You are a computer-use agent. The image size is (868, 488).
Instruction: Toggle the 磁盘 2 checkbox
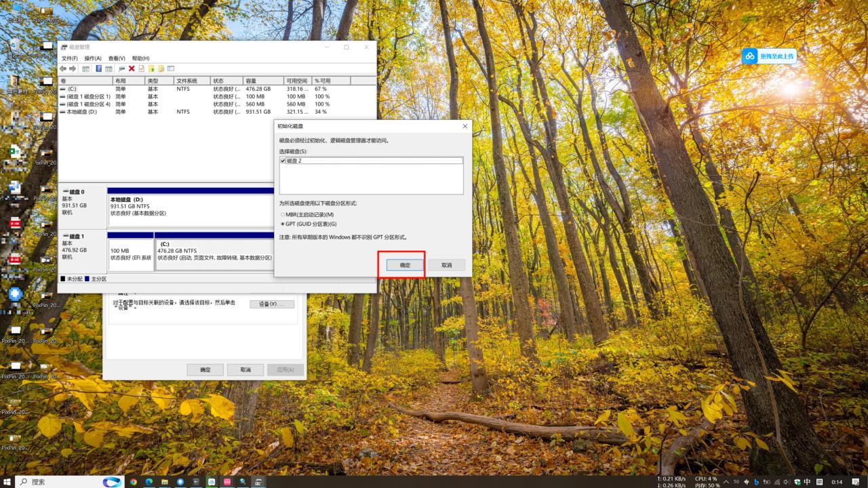click(x=283, y=161)
